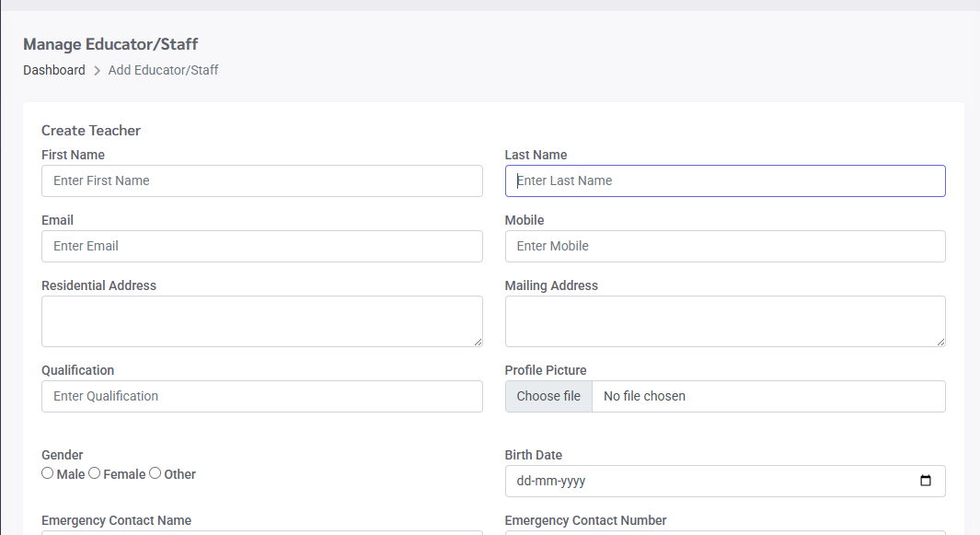980x535 pixels.
Task: Focus the Enter First Name field
Action: (x=261, y=180)
